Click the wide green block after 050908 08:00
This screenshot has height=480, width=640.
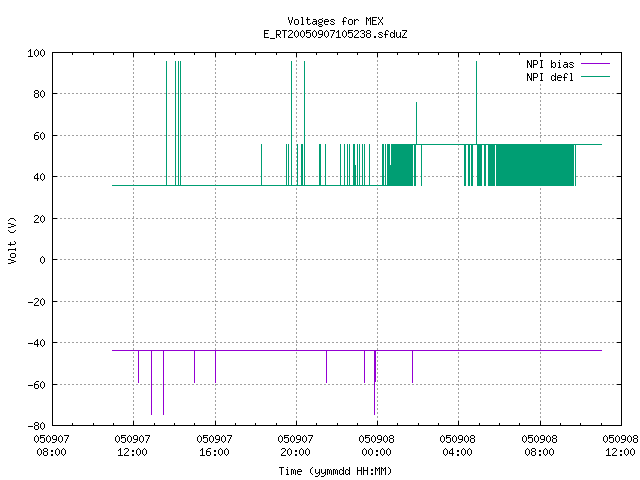[x=535, y=165]
